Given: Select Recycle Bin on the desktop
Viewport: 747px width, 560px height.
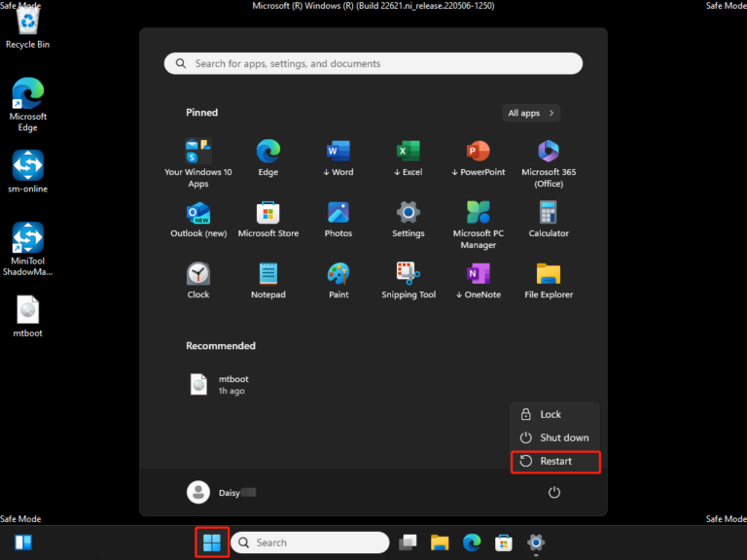Looking at the screenshot, I should [27, 28].
